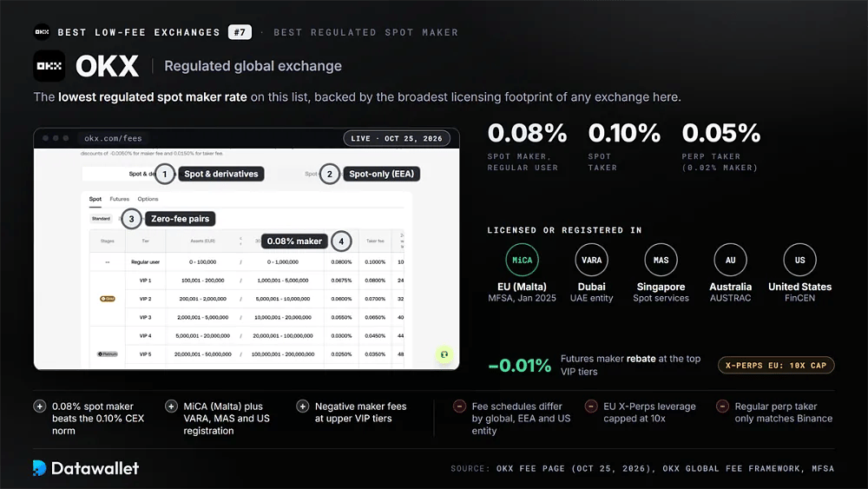Click the #7 rank badge
Viewport: 868px width, 489px height.
[x=240, y=32]
